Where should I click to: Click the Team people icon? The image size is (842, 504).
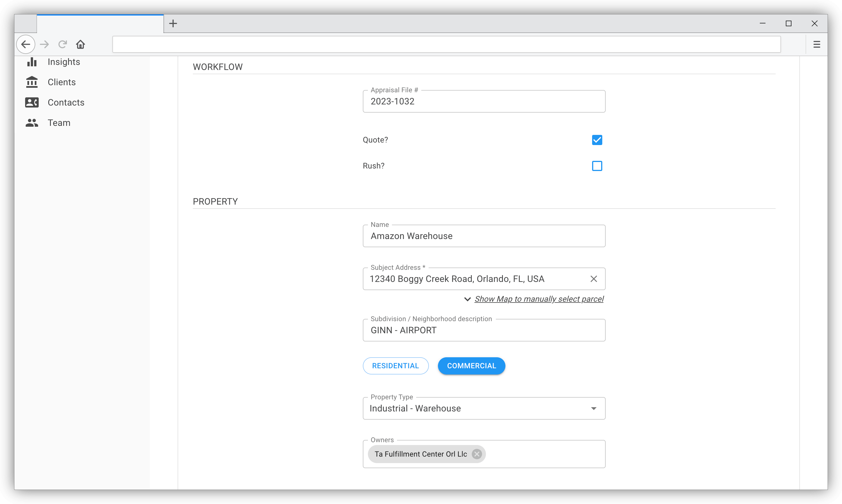[x=32, y=123]
